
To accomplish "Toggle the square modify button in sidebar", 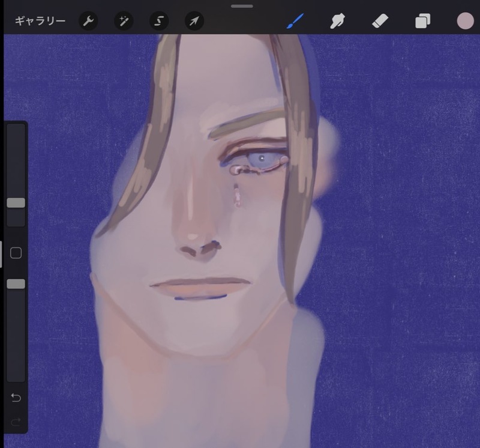I will pos(16,253).
